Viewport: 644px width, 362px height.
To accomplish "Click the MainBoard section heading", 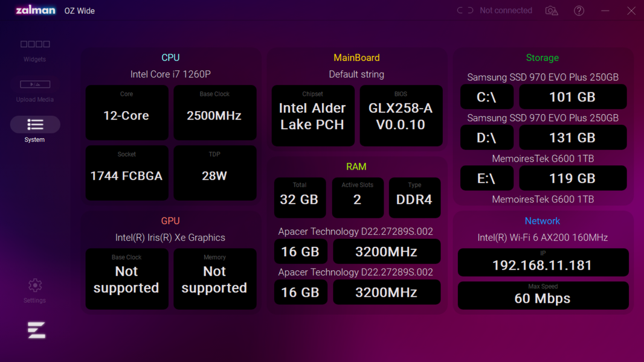I will pyautogui.click(x=356, y=58).
